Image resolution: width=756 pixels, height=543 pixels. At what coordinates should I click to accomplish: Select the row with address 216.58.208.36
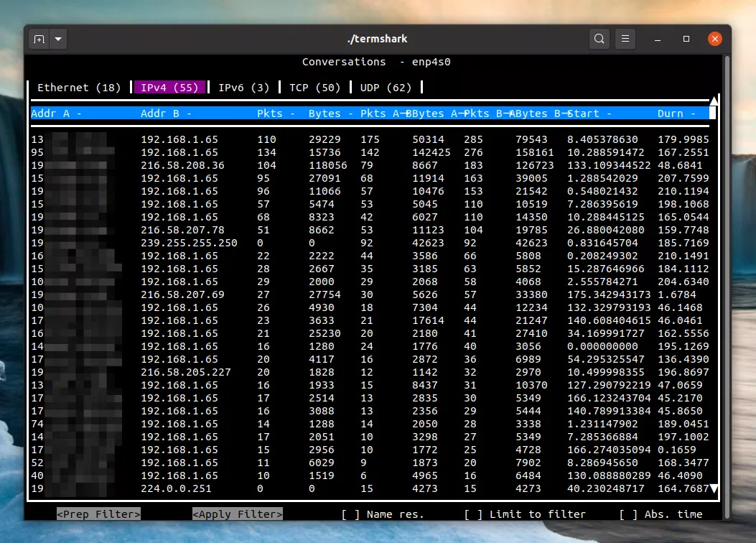point(182,165)
